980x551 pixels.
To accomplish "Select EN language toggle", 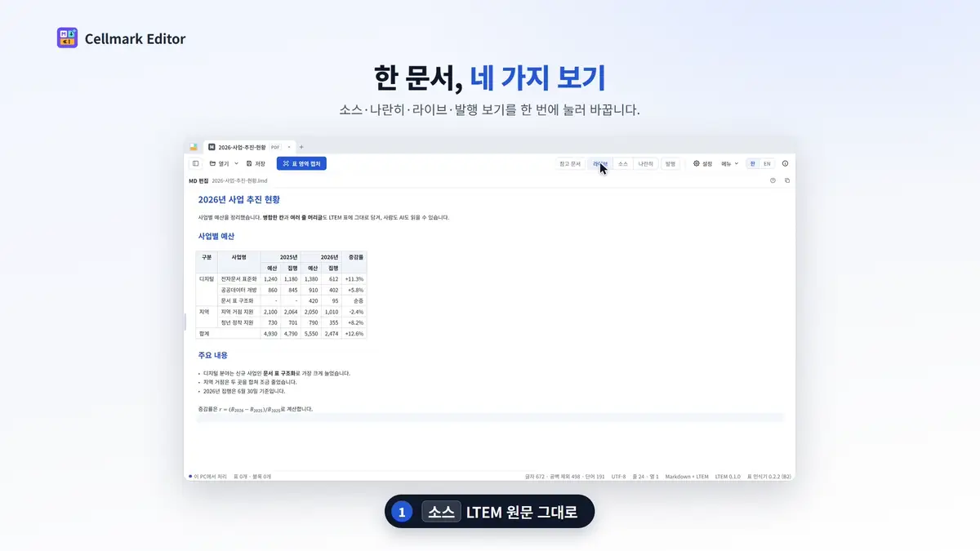I will click(x=767, y=163).
